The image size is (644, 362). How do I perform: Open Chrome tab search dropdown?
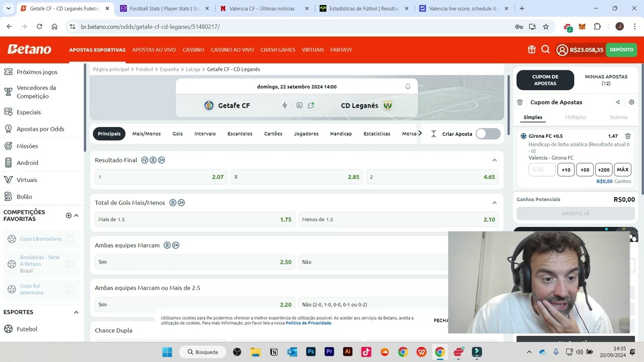click(x=8, y=9)
